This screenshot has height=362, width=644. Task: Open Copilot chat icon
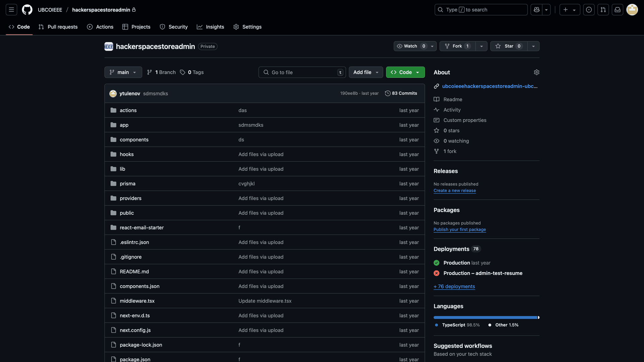536,10
